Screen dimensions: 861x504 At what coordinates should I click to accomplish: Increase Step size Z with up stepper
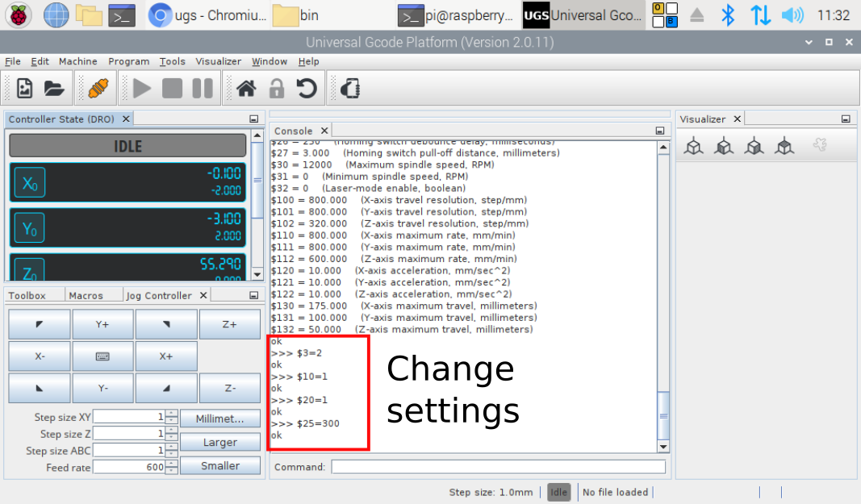click(171, 430)
